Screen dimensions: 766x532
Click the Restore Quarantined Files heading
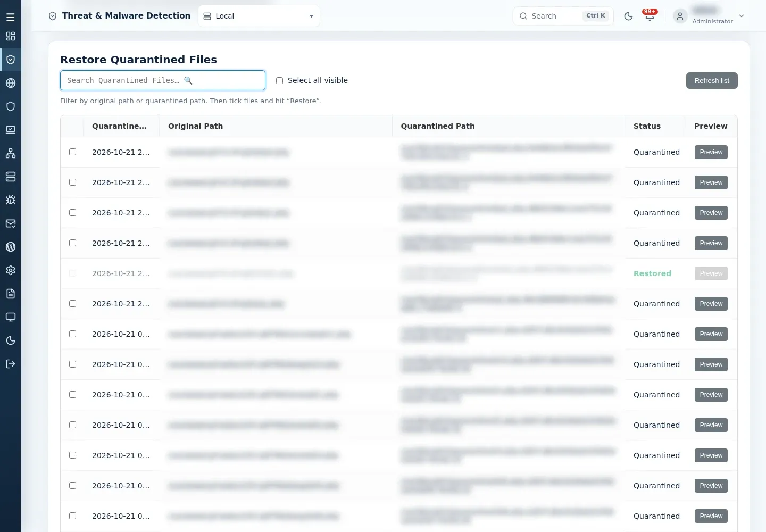click(x=138, y=60)
